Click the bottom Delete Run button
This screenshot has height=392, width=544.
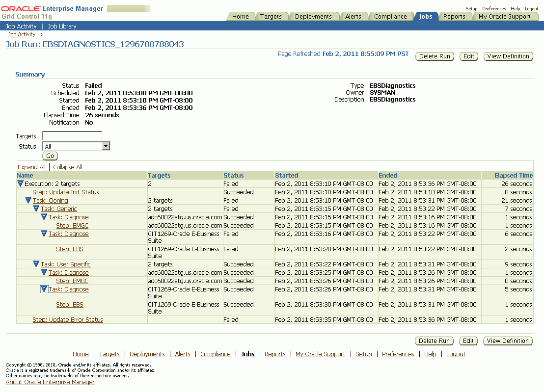pyautogui.click(x=434, y=340)
